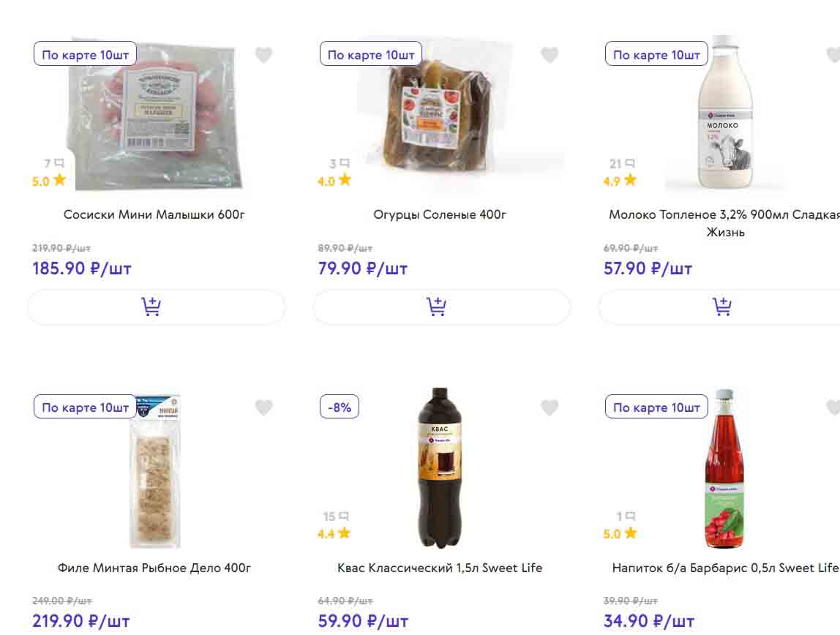Click the -8% discount badge
This screenshot has height=635, width=840.
click(340, 407)
